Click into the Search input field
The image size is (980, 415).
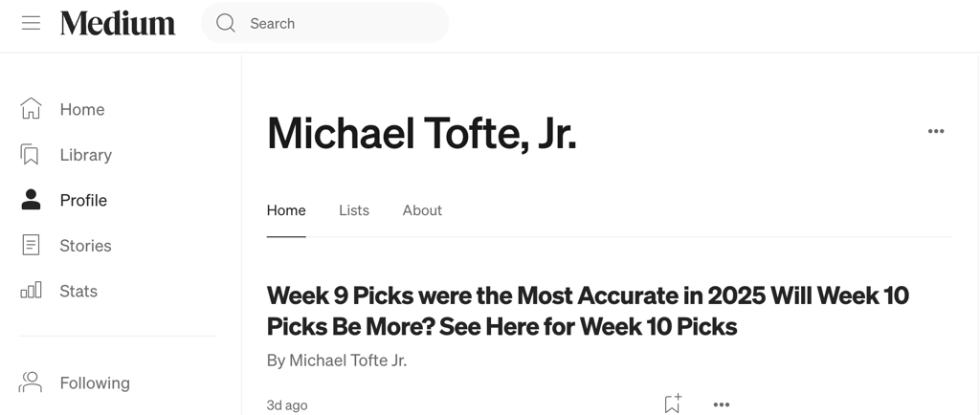click(x=335, y=23)
